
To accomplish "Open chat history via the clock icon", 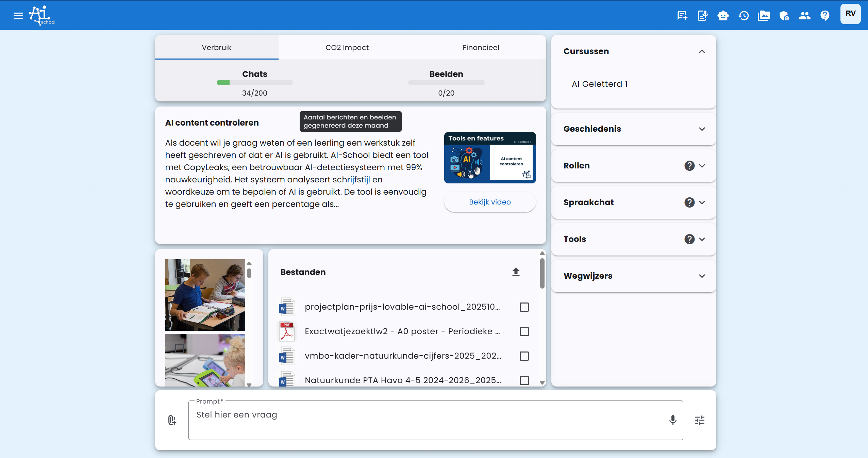I will click(744, 15).
